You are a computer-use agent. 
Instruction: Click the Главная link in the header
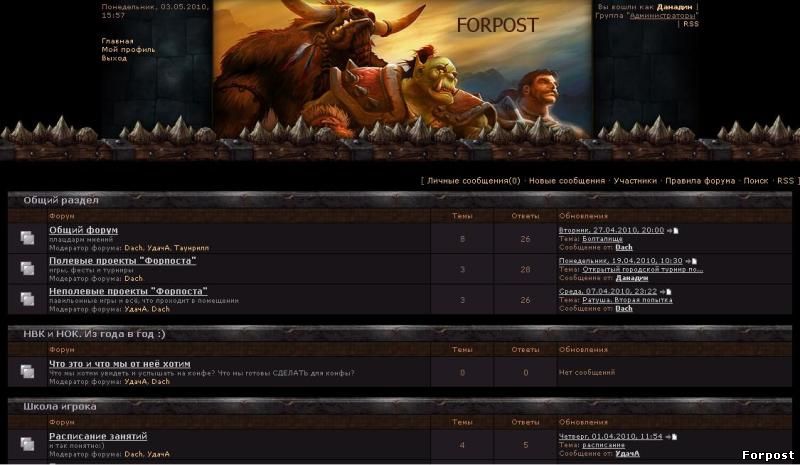click(117, 41)
